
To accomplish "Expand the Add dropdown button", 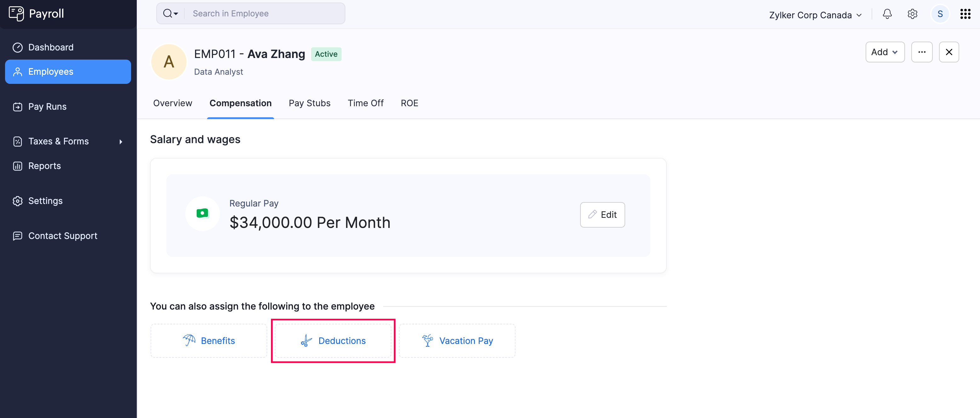I will point(885,52).
